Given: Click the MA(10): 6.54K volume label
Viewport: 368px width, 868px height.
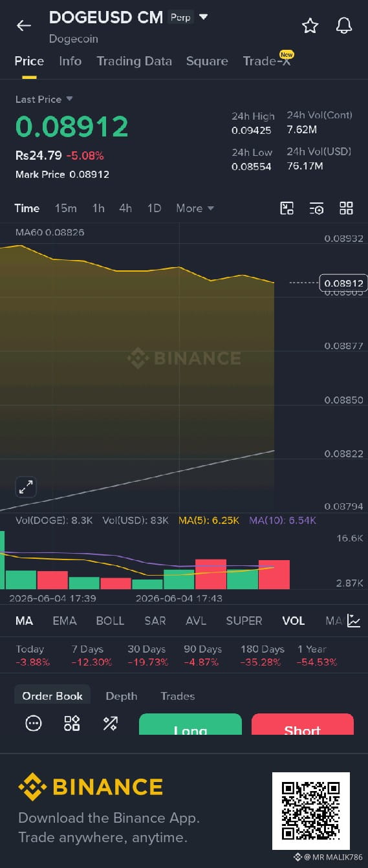Looking at the screenshot, I should click(x=283, y=520).
